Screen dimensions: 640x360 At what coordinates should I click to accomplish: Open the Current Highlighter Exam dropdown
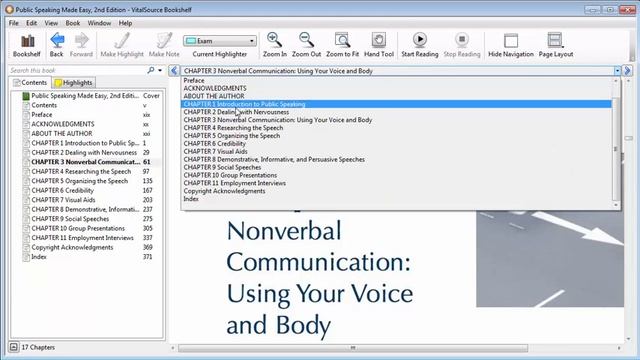(x=220, y=41)
